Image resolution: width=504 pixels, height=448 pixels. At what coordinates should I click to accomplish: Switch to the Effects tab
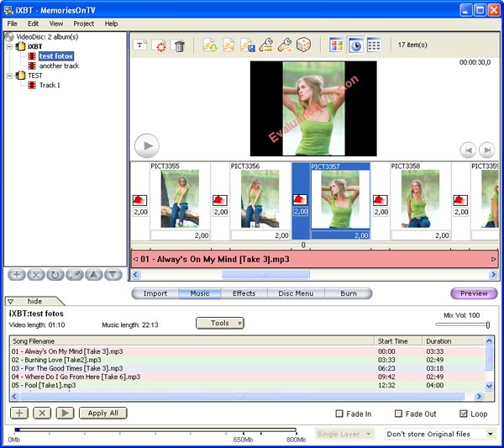[244, 293]
